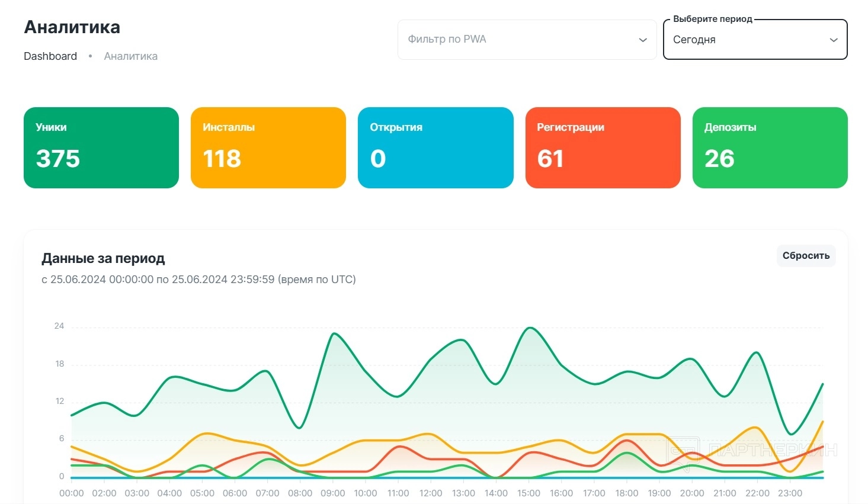The image size is (868, 504).
Task: Click chevron next to Сегодня
Action: click(834, 40)
